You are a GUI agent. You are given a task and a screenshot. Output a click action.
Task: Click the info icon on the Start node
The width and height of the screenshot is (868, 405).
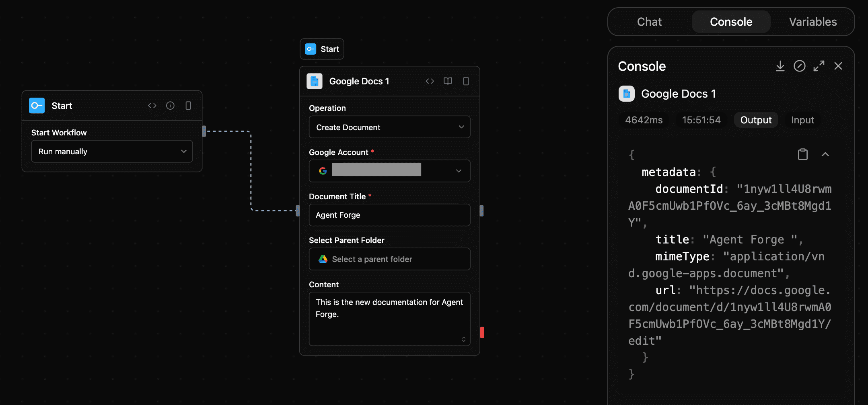coord(170,105)
